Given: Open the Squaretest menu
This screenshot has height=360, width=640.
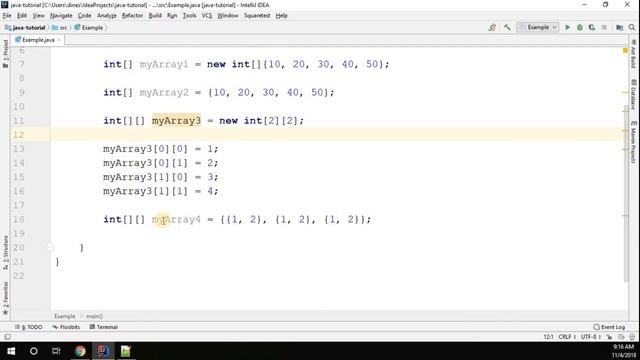Looking at the screenshot, I should click(x=257, y=16).
